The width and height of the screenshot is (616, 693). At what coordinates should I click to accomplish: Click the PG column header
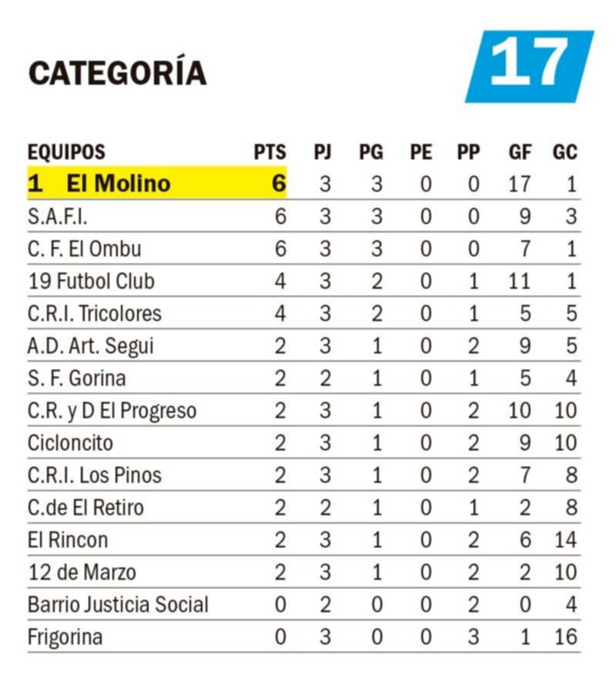(x=370, y=152)
